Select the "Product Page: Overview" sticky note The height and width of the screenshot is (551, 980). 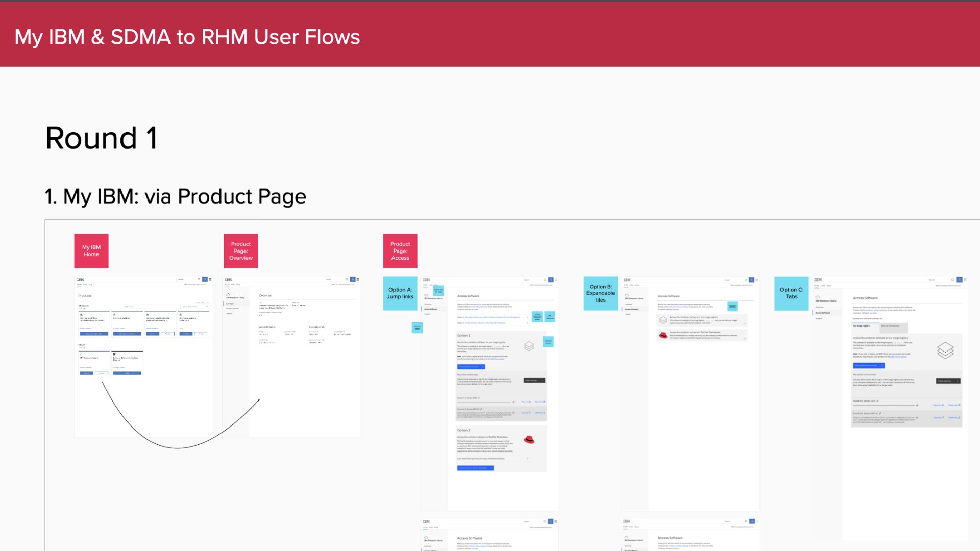pyautogui.click(x=241, y=251)
